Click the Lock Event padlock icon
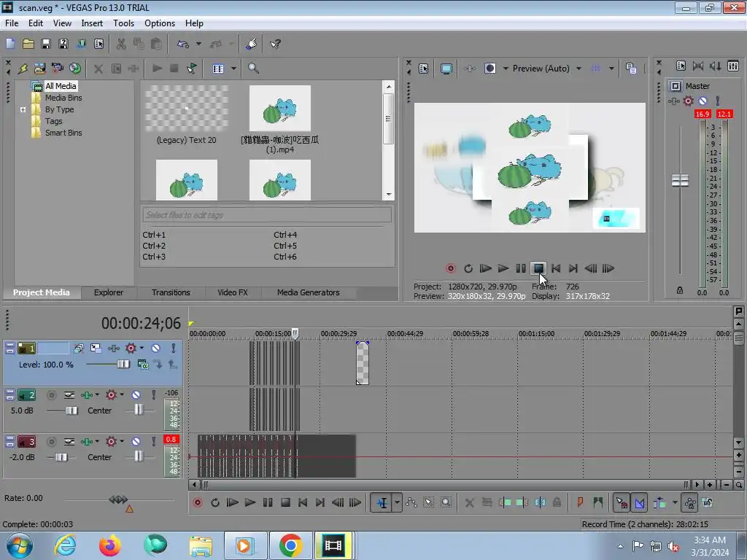747x560 pixels. coord(557,502)
